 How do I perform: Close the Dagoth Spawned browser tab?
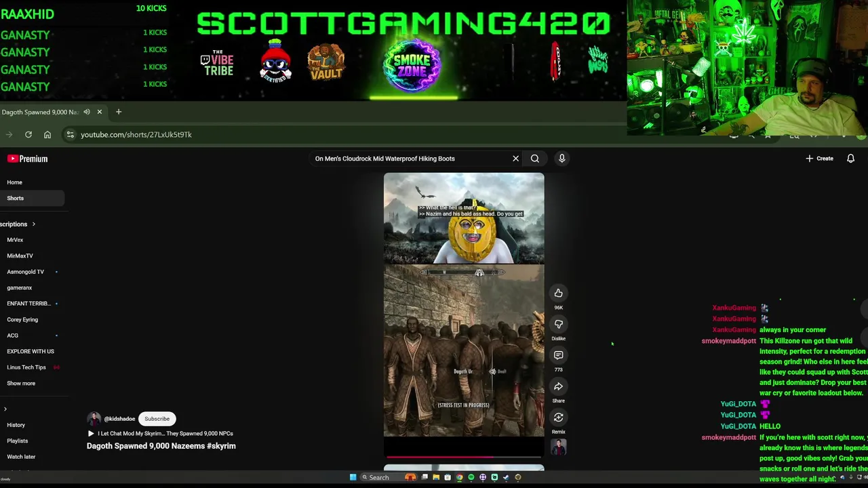99,112
